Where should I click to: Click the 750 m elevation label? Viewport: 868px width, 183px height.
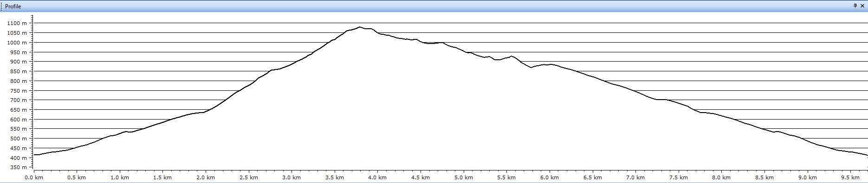click(x=19, y=91)
